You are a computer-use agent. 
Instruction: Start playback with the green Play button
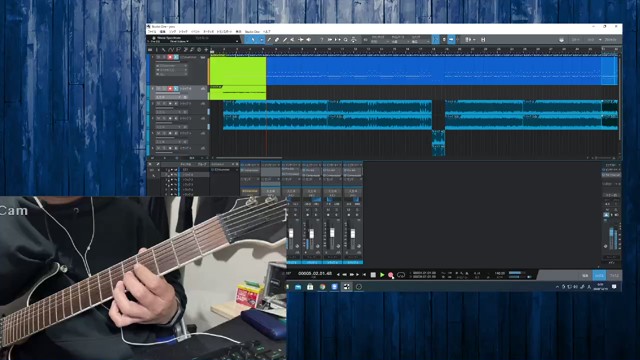[382, 275]
